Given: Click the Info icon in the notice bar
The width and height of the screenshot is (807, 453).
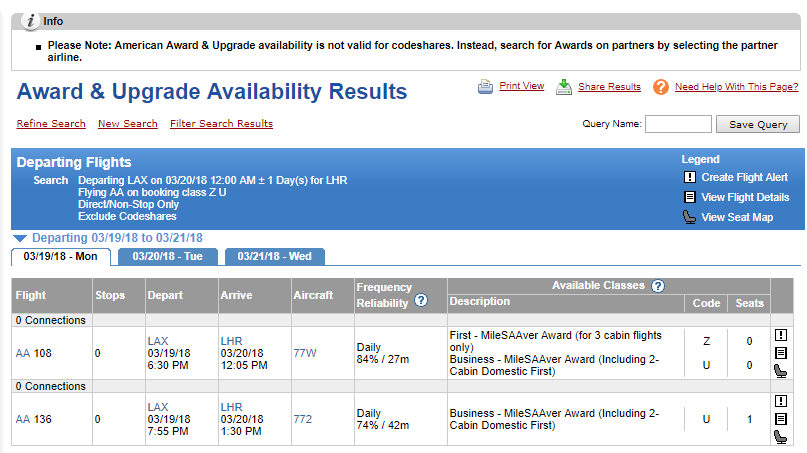Looking at the screenshot, I should tap(30, 21).
